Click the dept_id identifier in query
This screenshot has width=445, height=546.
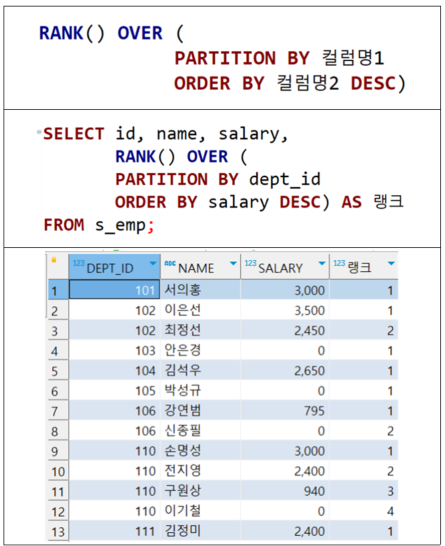pyautogui.click(x=285, y=180)
